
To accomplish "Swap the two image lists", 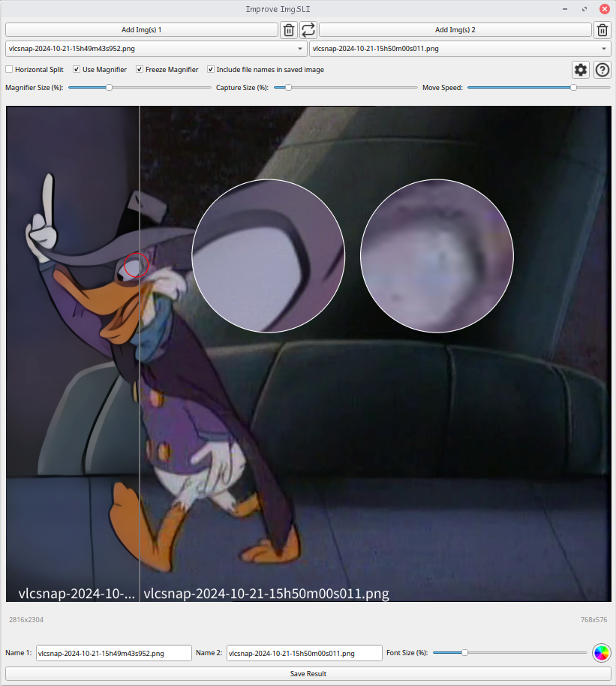I will 308,30.
